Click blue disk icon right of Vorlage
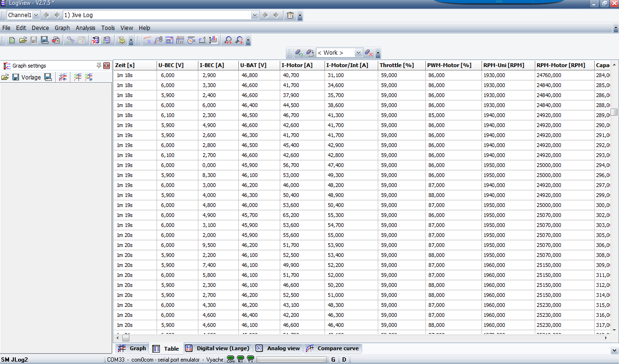Viewport: 619px width, 364px height. click(x=48, y=77)
